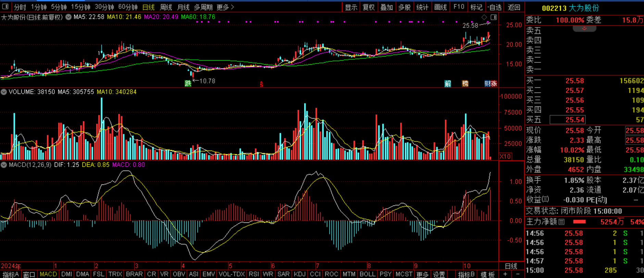Click the stock title 002213 大为股份

(x=570, y=8)
